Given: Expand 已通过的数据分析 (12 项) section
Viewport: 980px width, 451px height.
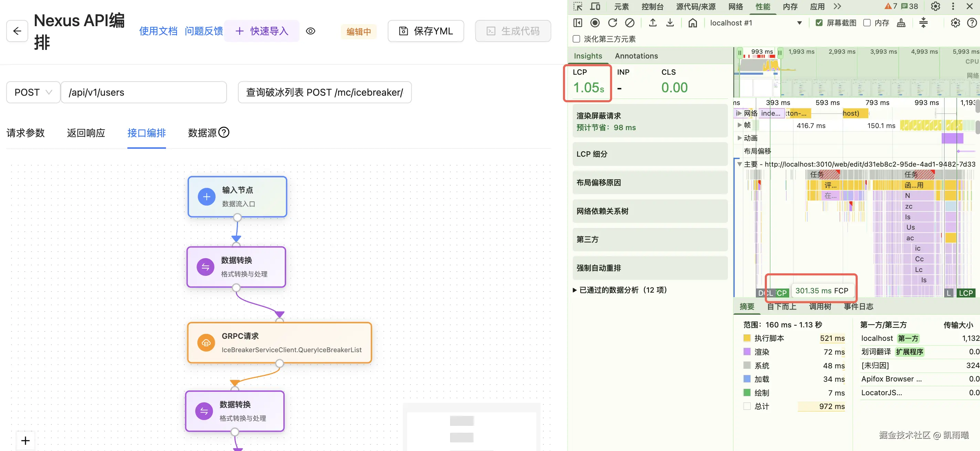Looking at the screenshot, I should [619, 290].
